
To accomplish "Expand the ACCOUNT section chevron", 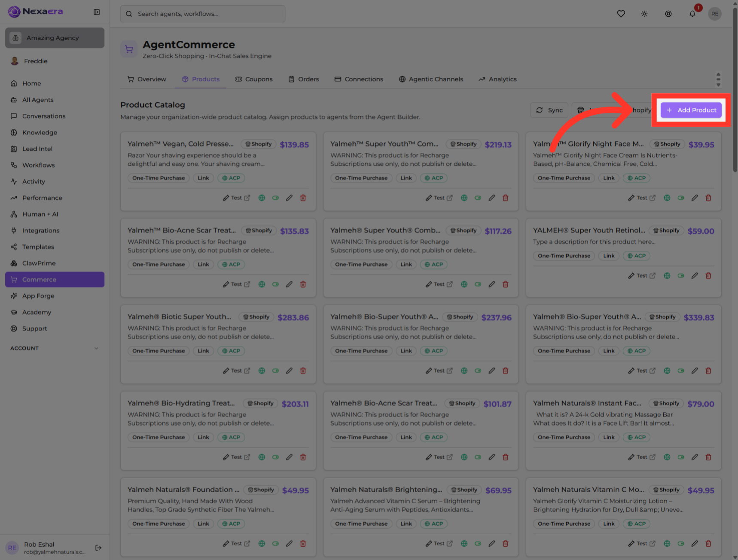I will [96, 348].
